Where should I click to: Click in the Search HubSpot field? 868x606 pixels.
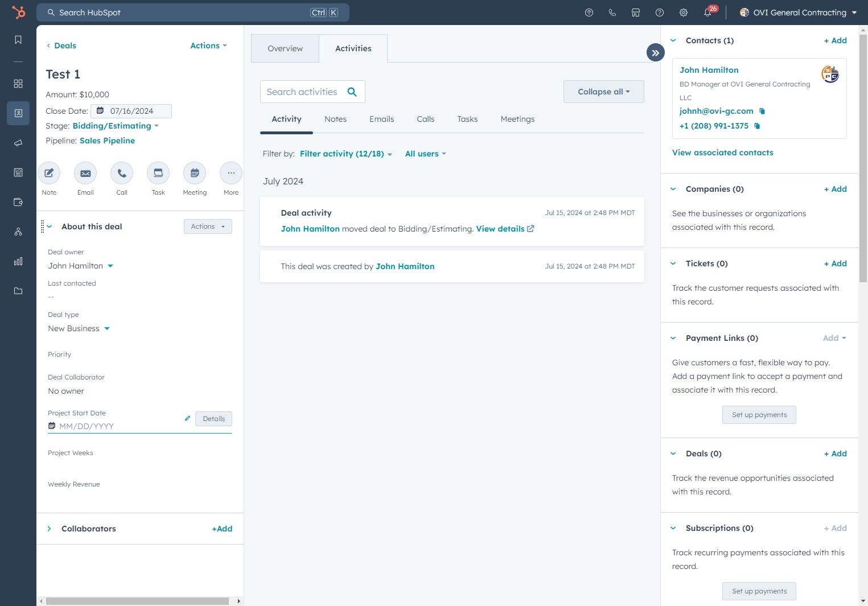pos(193,13)
